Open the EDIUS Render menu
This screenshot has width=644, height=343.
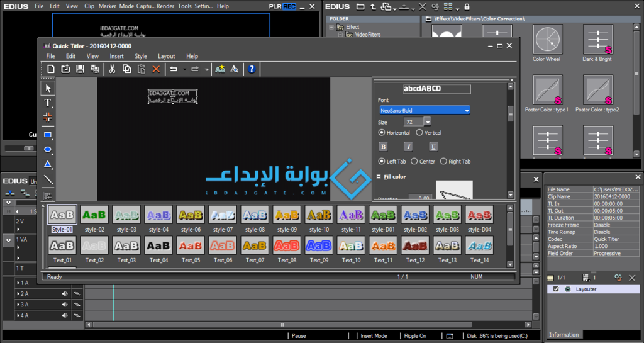[165, 6]
